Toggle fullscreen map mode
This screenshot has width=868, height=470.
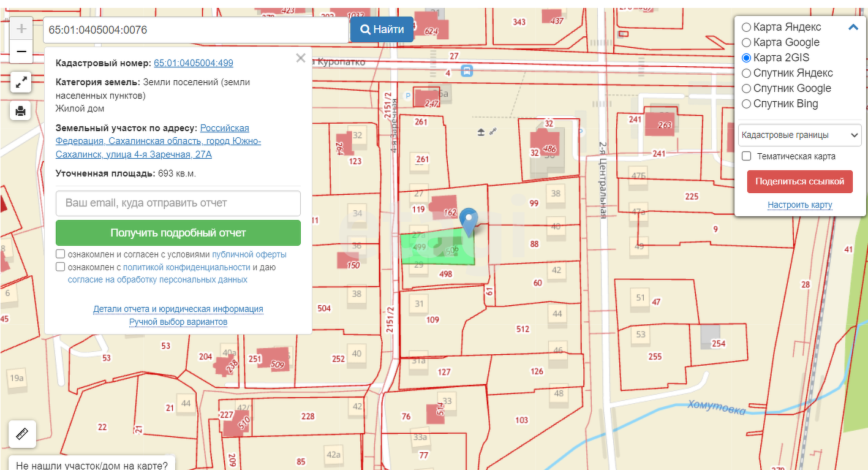(21, 81)
